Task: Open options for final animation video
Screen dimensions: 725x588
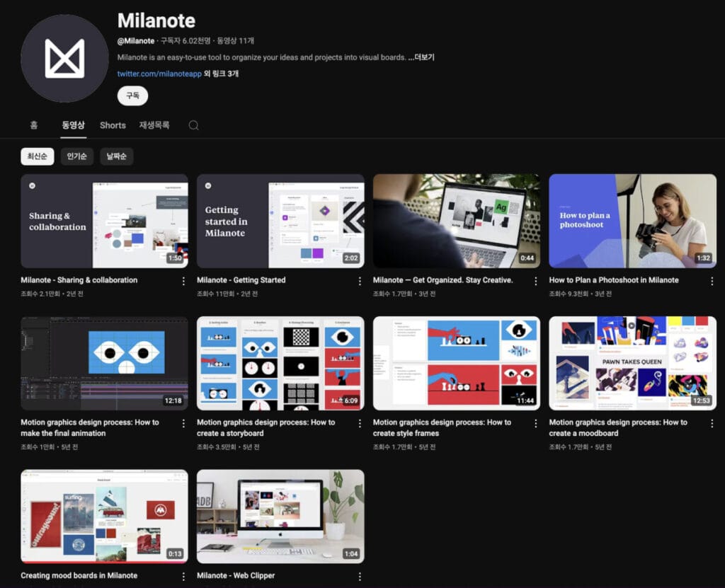Action: 183,423
